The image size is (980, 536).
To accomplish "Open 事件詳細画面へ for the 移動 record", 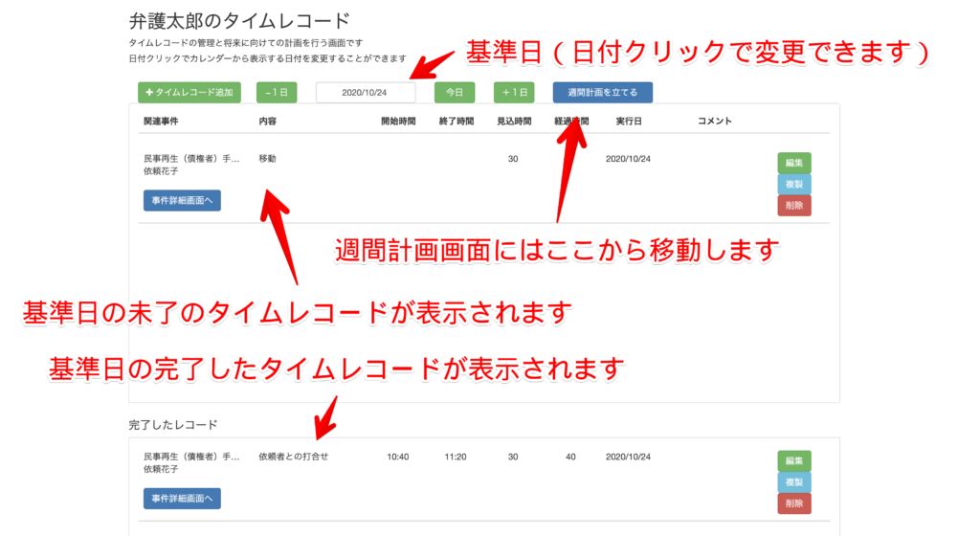I will click(182, 200).
